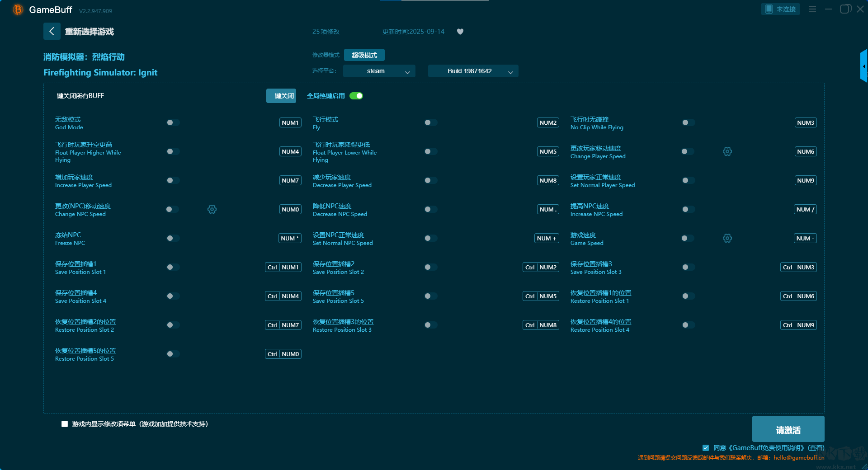Click the GameBuff logo icon
Screen dimensions: 868x470
18,9
